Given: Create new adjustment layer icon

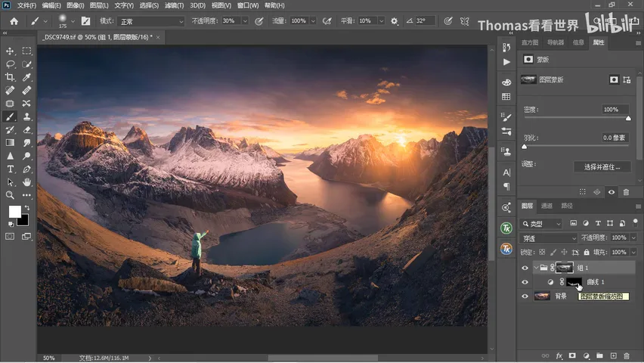Looking at the screenshot, I should coord(586,355).
